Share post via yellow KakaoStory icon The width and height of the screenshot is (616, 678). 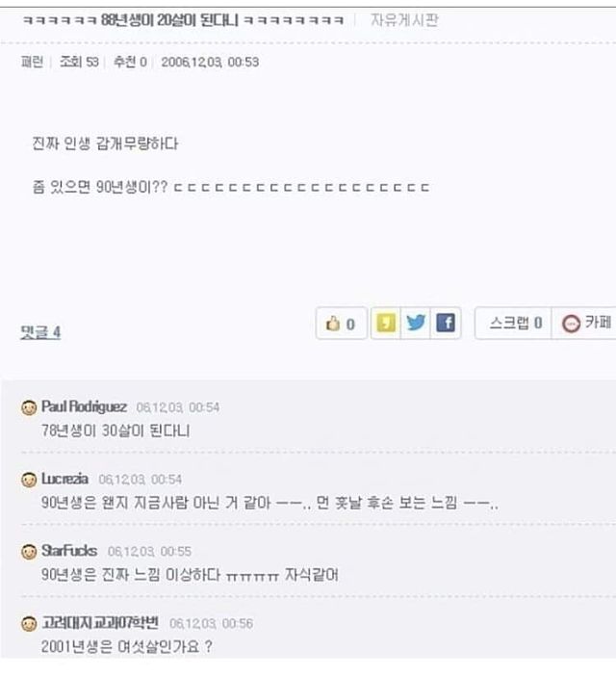[386, 323]
